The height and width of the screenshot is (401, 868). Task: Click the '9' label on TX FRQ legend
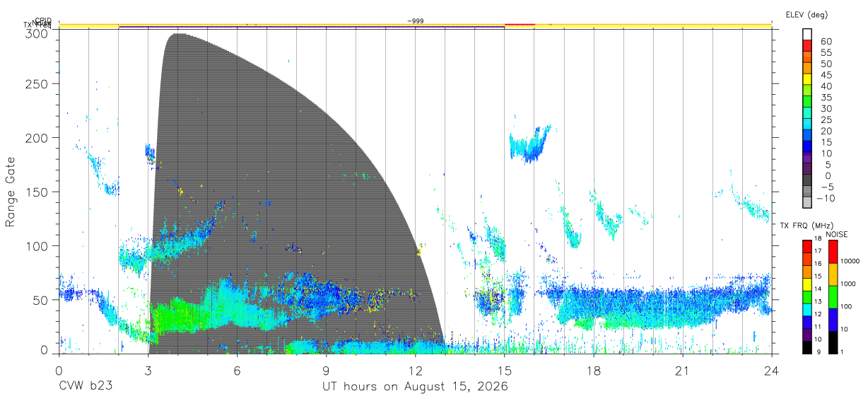pos(819,352)
